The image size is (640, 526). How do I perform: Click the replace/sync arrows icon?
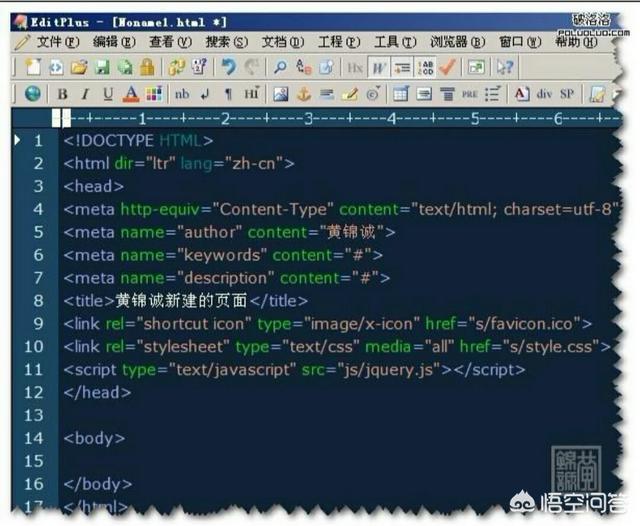click(177, 67)
